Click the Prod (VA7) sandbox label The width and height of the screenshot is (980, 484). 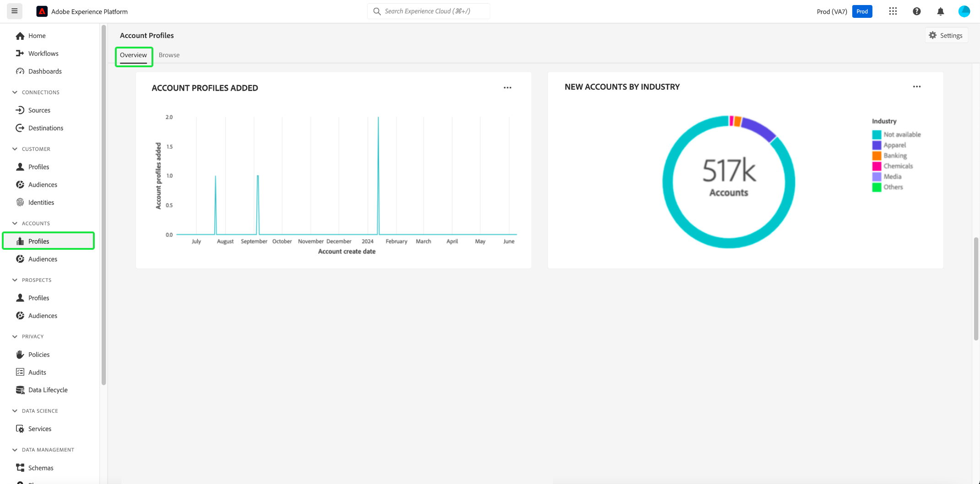point(832,12)
